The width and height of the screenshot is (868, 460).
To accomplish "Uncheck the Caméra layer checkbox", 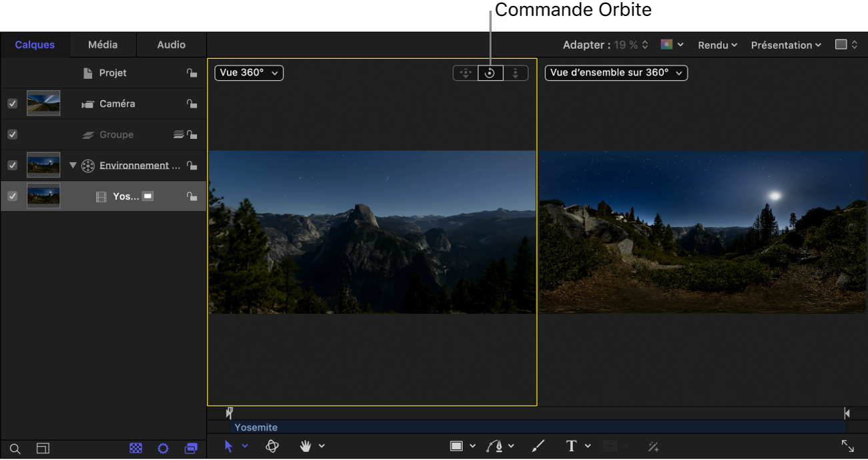I will 12,103.
